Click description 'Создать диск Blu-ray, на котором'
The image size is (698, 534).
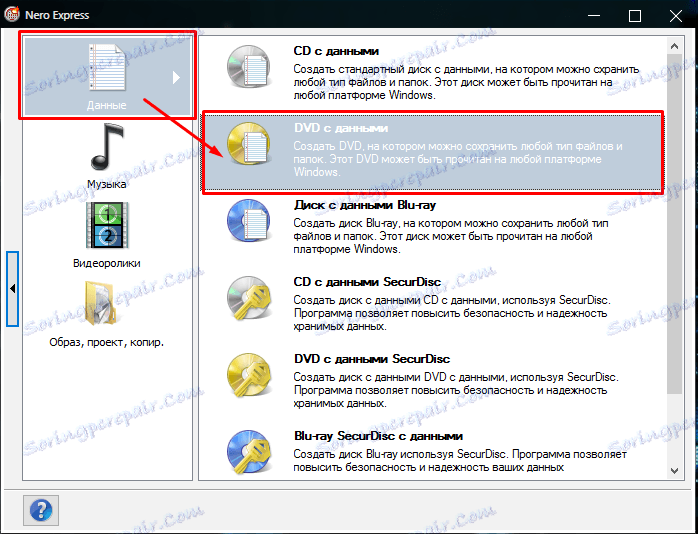(450, 236)
